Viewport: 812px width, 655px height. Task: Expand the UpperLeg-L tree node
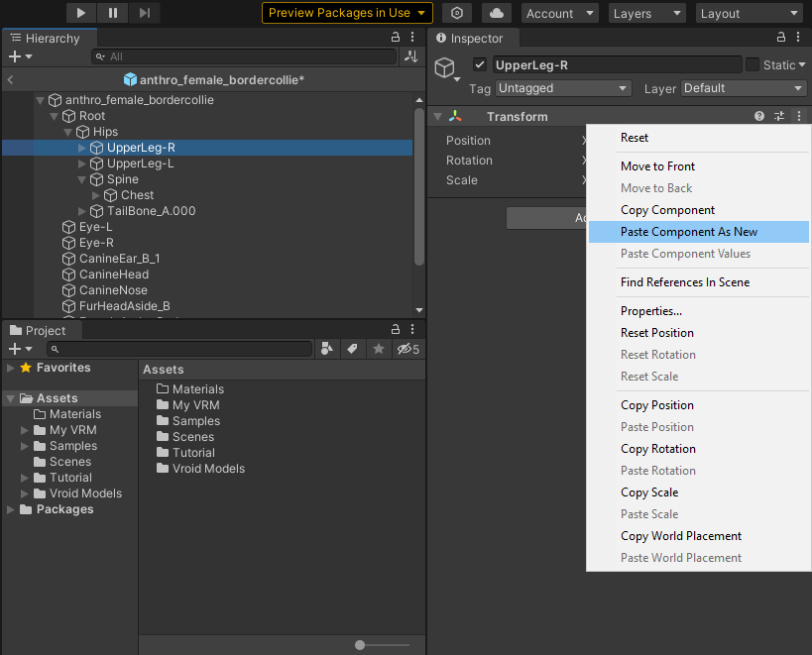[x=82, y=164]
